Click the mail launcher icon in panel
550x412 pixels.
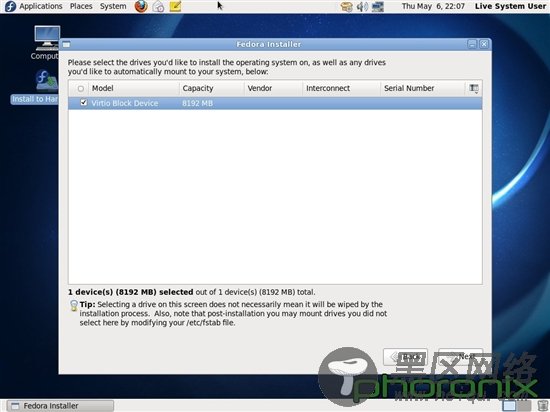(x=158, y=6)
